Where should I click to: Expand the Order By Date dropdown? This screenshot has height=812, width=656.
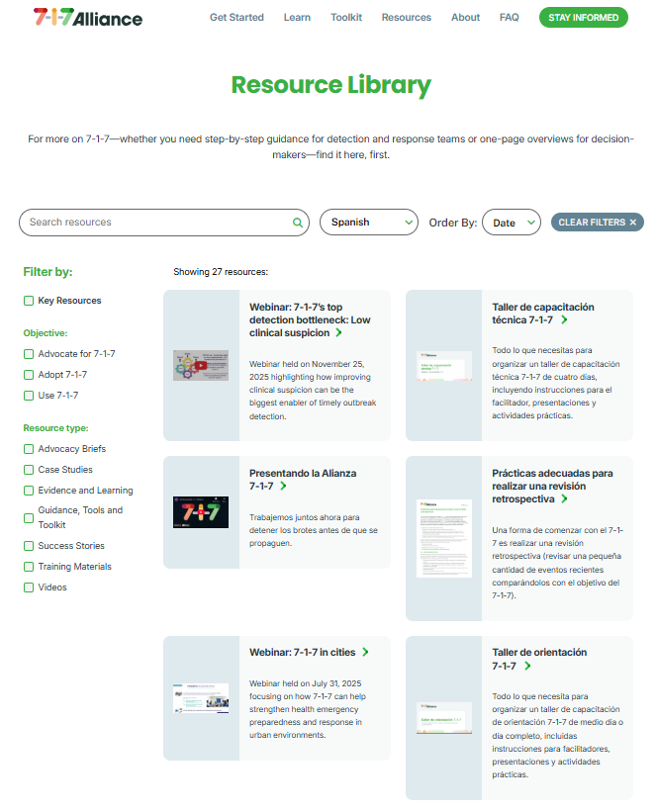511,223
